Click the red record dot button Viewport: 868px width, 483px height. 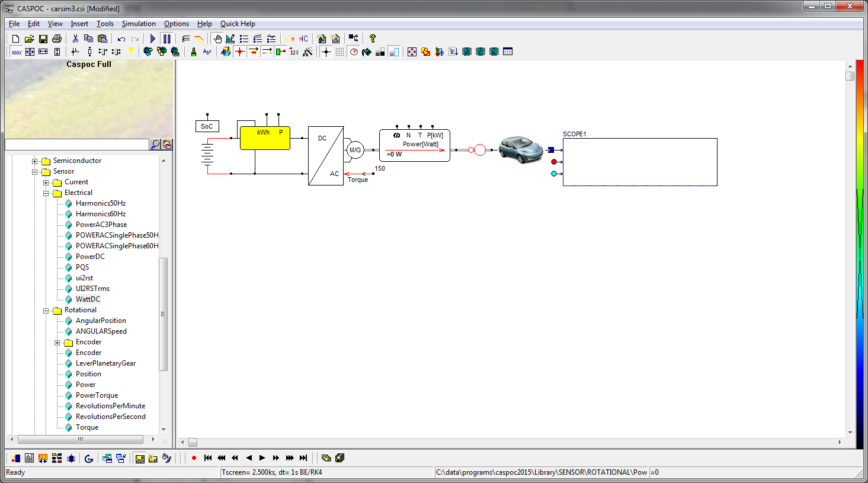pos(194,458)
